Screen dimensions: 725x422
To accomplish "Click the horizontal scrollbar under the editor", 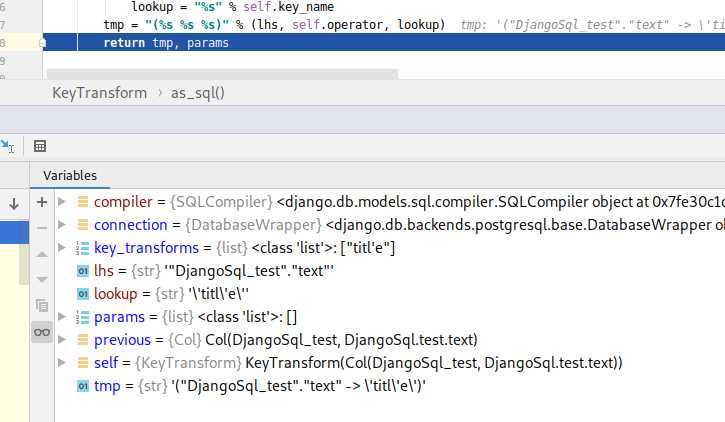I will coord(220,74).
